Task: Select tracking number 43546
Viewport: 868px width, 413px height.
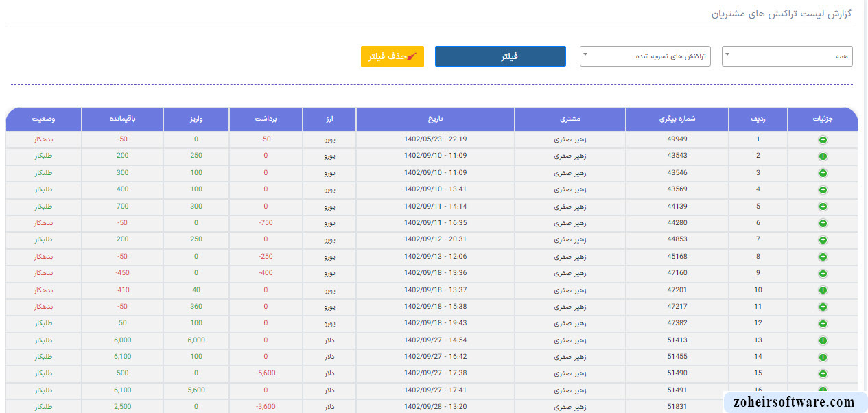Action: pyautogui.click(x=677, y=173)
